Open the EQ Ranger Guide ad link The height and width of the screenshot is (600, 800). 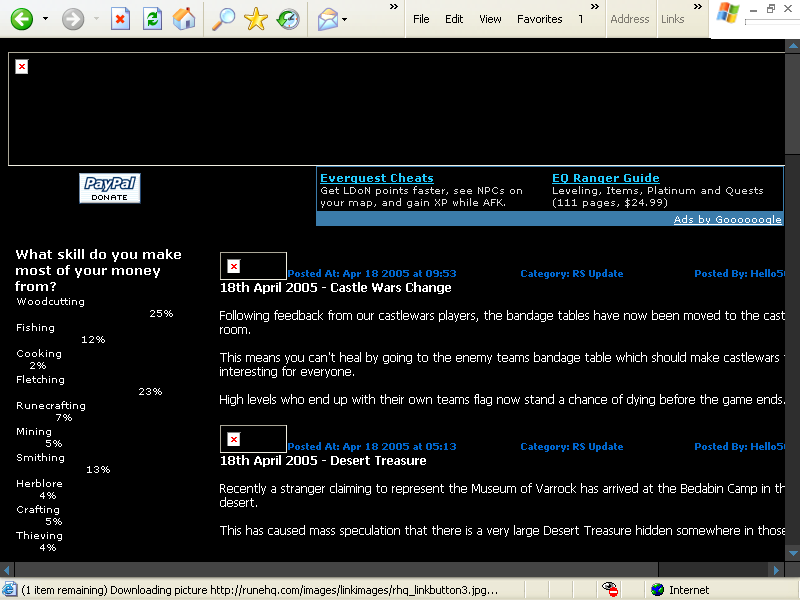[x=606, y=178]
